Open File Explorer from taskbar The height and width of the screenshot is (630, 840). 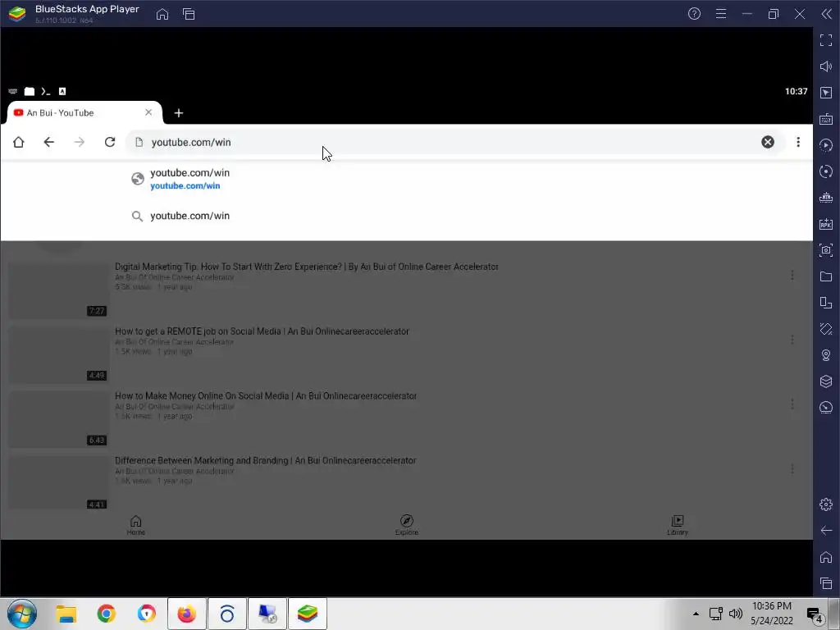(66, 614)
